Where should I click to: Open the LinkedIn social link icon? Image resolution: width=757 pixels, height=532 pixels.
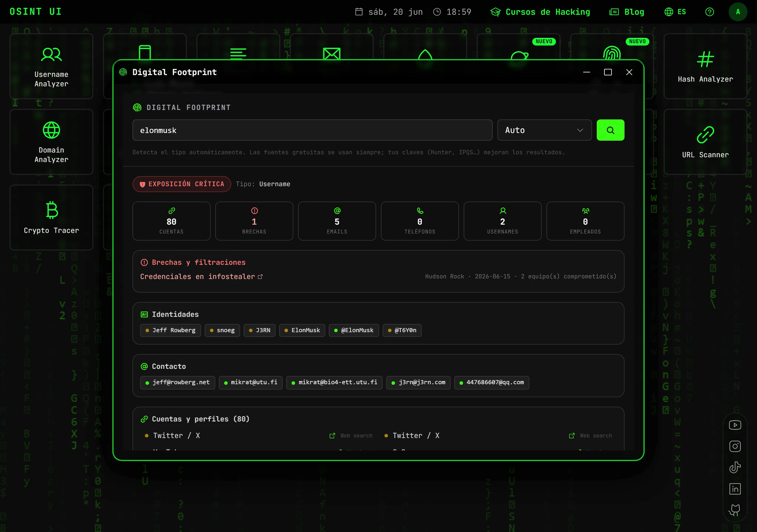[735, 489]
